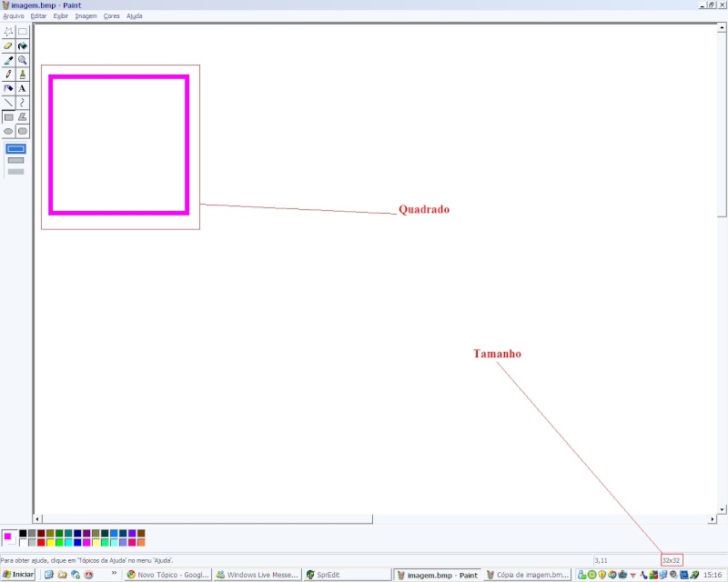Select the Text tool
The image size is (728, 582).
pos(23,89)
